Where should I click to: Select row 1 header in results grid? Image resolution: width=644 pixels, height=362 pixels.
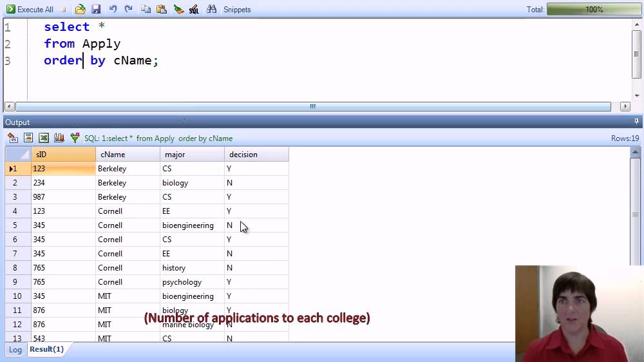18,169
